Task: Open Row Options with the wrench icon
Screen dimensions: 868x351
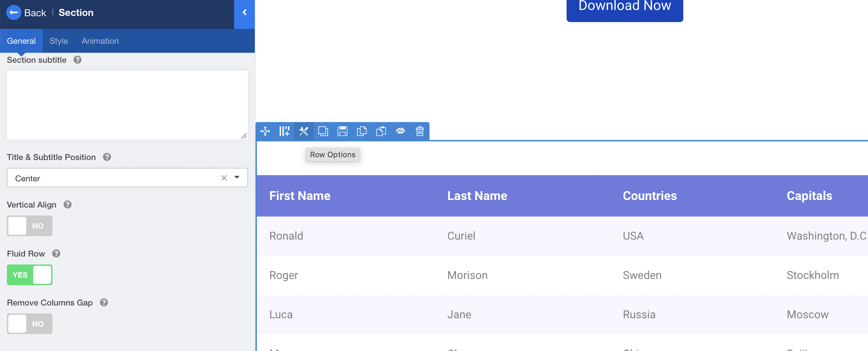Action: coord(303,131)
